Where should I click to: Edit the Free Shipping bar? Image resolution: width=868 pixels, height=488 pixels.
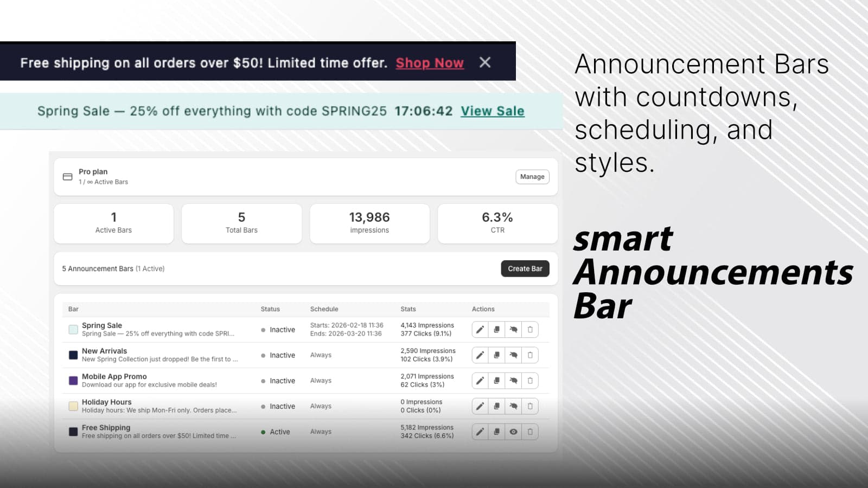pyautogui.click(x=480, y=432)
